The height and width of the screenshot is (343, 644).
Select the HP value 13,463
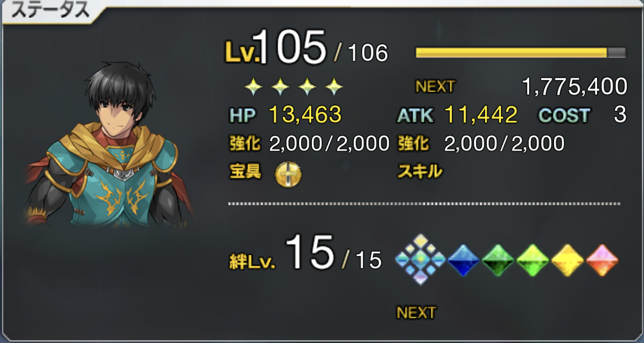305,115
